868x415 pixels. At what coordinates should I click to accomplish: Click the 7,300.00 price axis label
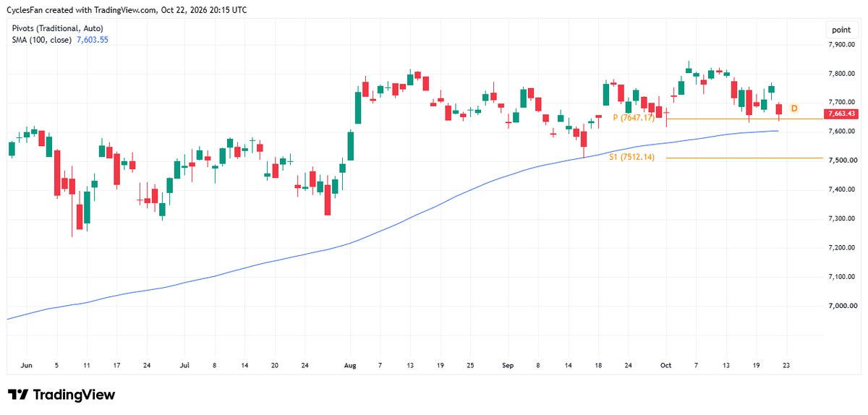842,218
